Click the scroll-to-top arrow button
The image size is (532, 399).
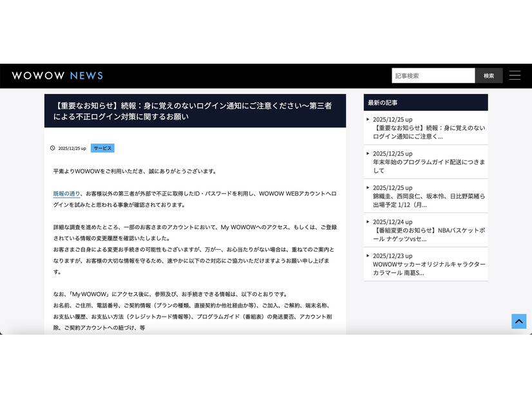click(x=519, y=321)
